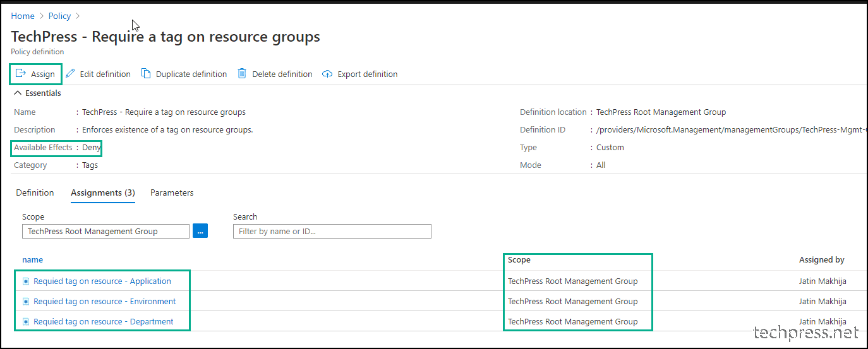Screen dimensions: 868x349
Task: Click Jatin Makhija in Application row
Action: [823, 281]
